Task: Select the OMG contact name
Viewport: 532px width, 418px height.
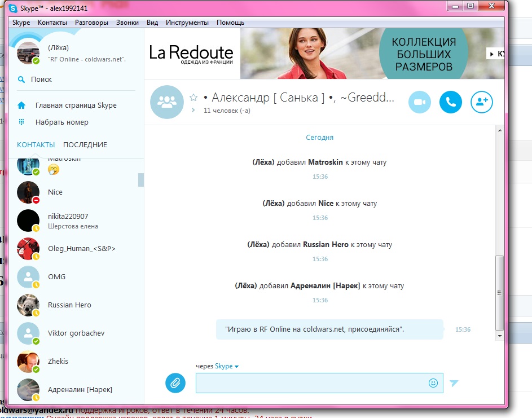Action: [56, 277]
